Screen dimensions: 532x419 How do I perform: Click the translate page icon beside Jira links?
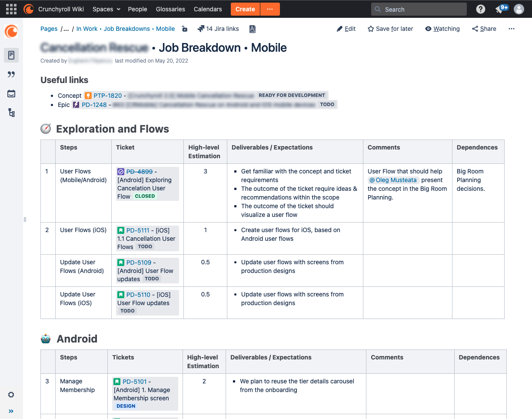coord(253,29)
